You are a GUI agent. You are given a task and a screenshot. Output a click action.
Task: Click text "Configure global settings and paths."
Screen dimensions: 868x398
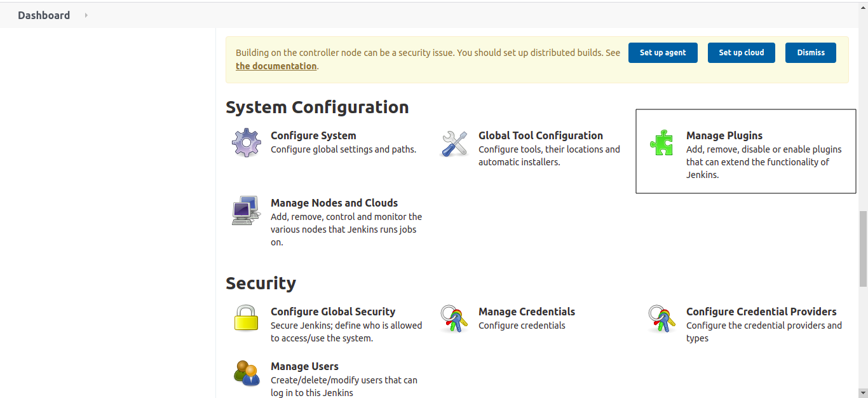(343, 149)
